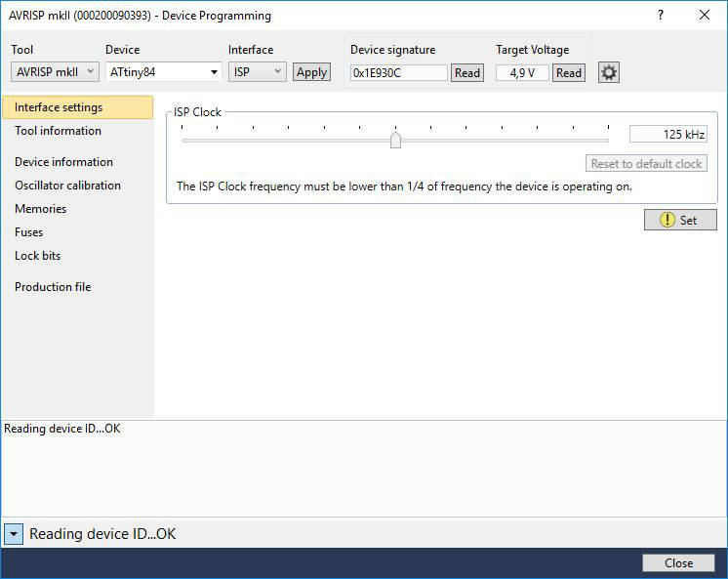Open the Device dropdown ATtiny84
Image resolution: width=728 pixels, height=579 pixels.
tap(163, 71)
